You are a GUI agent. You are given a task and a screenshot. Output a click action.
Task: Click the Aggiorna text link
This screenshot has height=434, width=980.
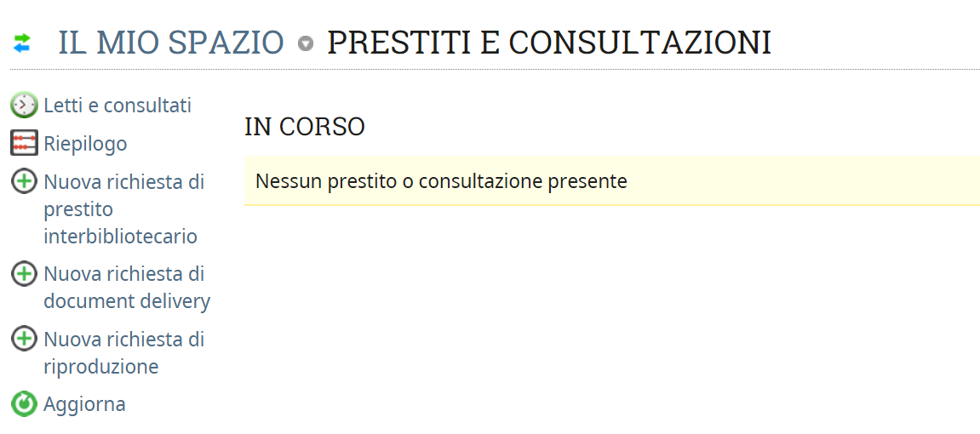tap(84, 404)
